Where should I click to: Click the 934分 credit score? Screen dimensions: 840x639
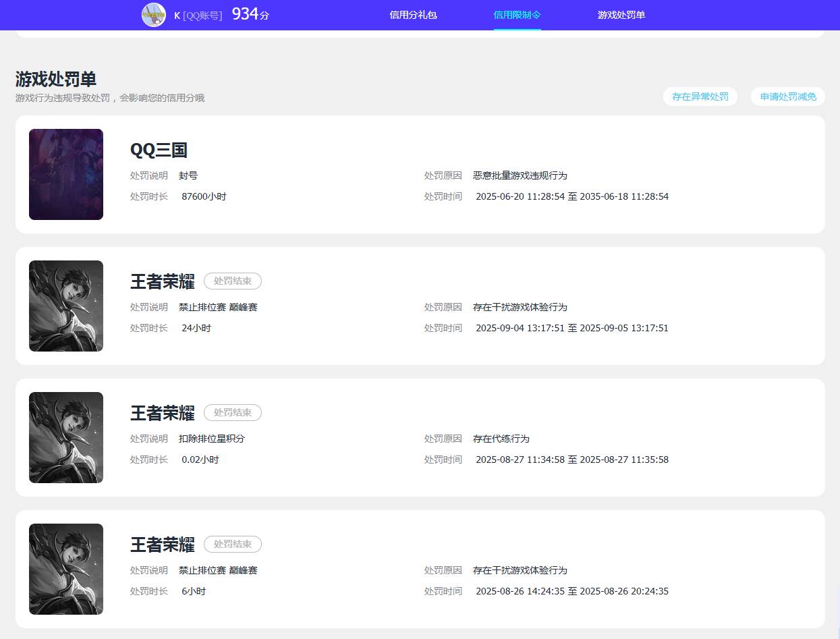coord(250,14)
